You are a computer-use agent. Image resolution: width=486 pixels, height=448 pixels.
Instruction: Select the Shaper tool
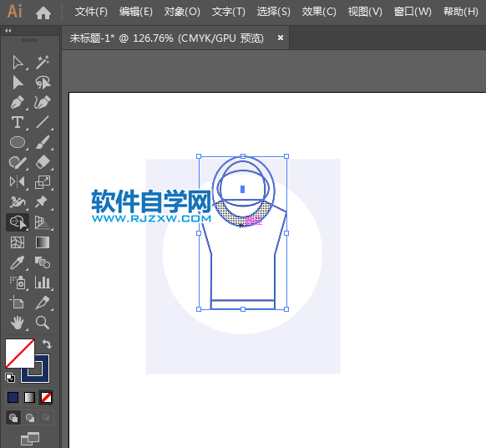click(x=18, y=162)
